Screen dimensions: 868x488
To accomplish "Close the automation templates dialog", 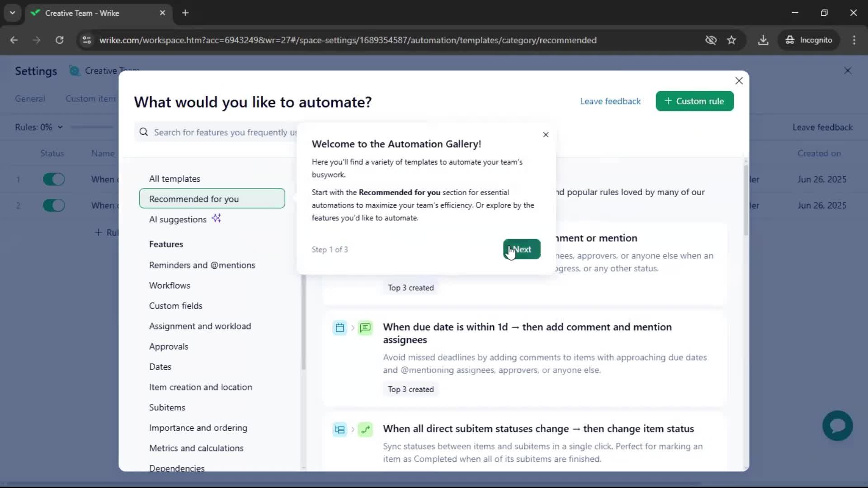I will (x=739, y=80).
